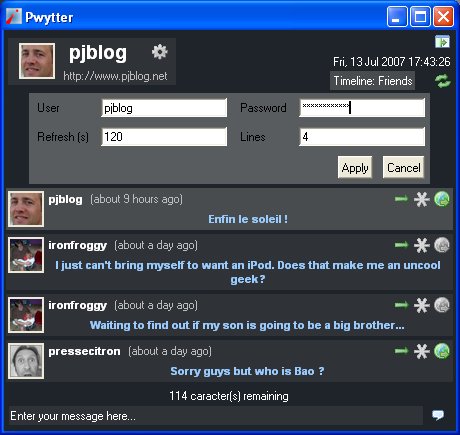Reply with green arrow on pjblog tweet
This screenshot has height=435, width=460.
tap(401, 199)
